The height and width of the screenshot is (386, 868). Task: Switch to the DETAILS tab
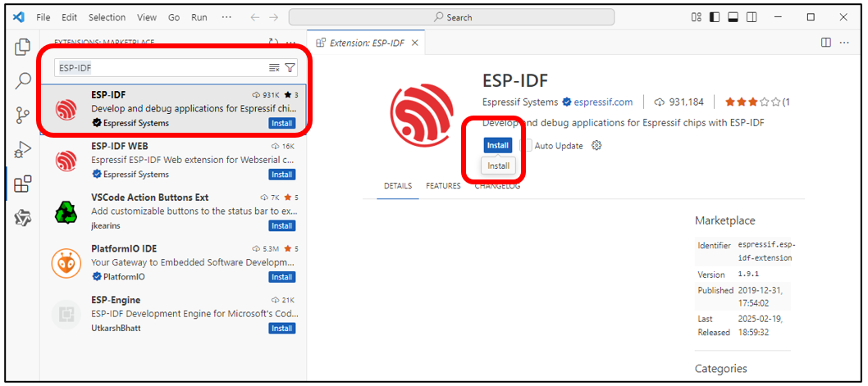pyautogui.click(x=397, y=186)
